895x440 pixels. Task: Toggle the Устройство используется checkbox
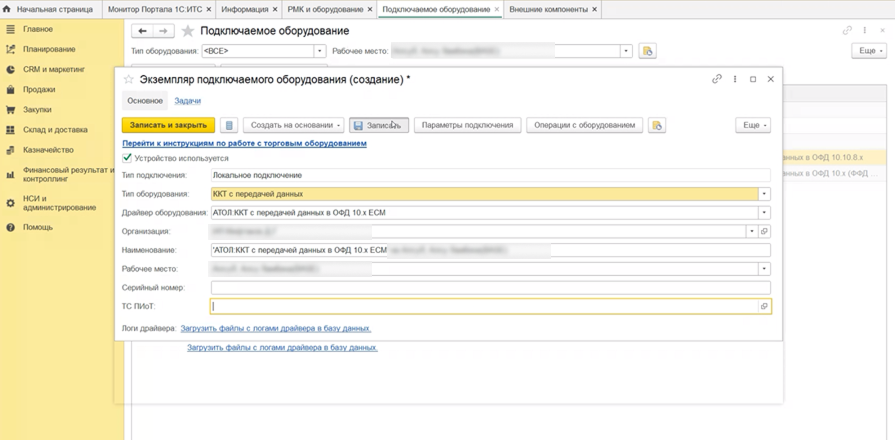127,158
